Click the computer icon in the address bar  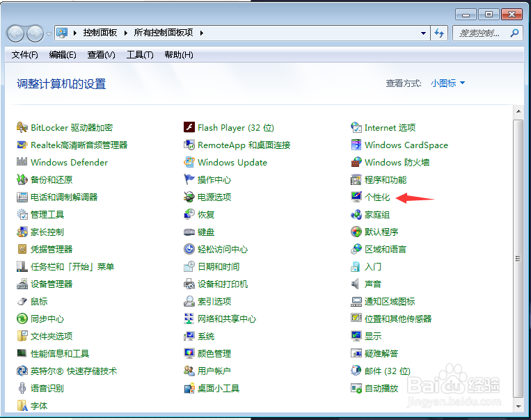coord(62,33)
